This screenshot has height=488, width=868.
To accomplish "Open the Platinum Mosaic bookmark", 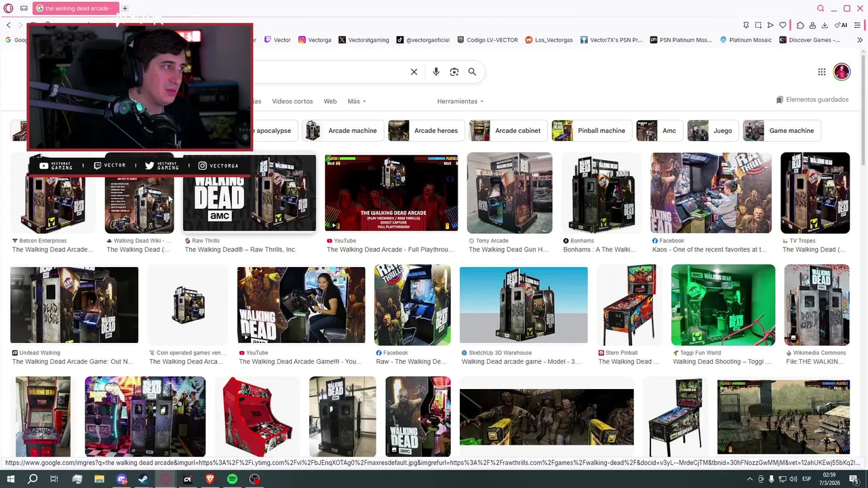I will point(746,40).
